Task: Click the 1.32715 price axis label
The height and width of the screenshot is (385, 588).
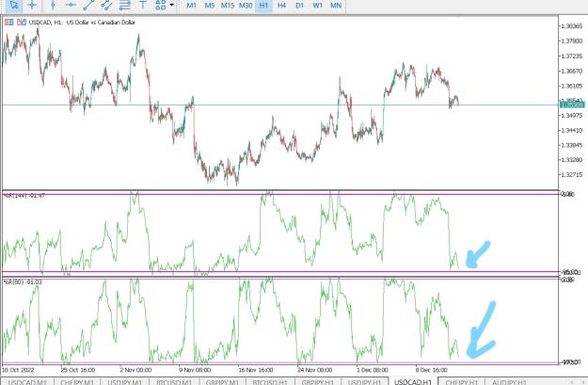Action: click(571, 175)
